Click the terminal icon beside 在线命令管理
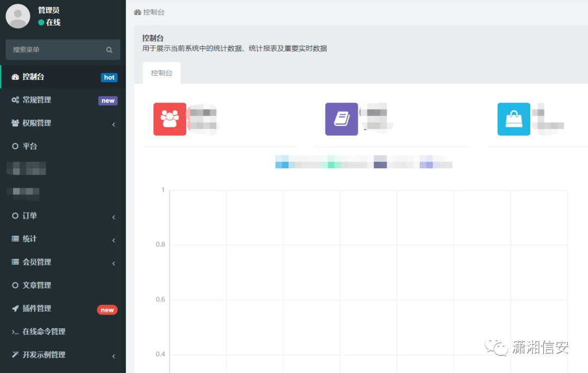This screenshot has height=373, width=588. (x=15, y=331)
